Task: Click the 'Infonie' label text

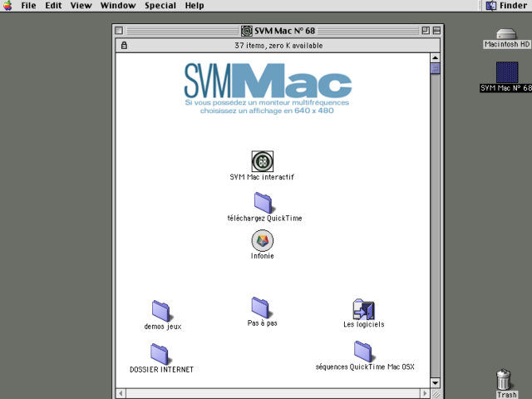Action: (x=263, y=256)
